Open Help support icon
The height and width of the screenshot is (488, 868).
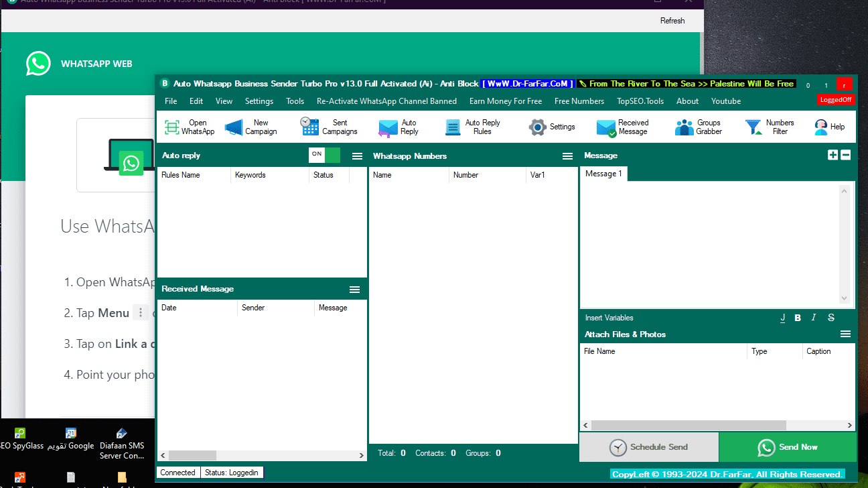820,127
